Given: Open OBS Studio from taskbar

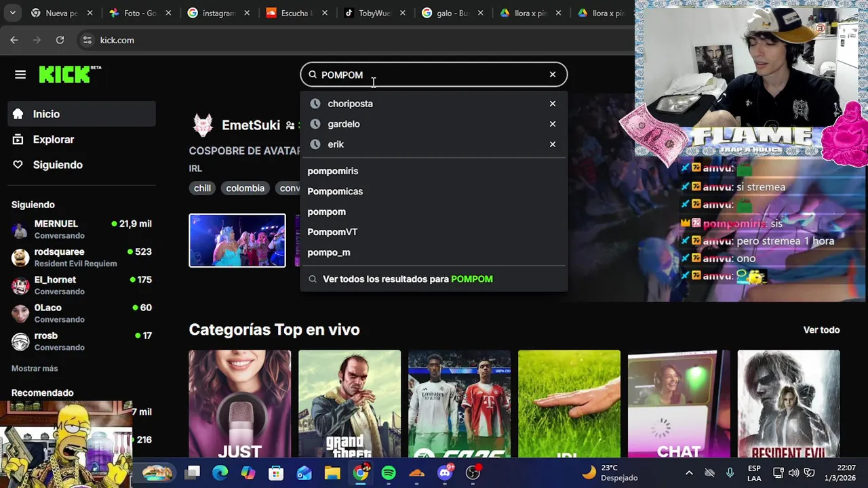Looking at the screenshot, I should click(x=473, y=472).
